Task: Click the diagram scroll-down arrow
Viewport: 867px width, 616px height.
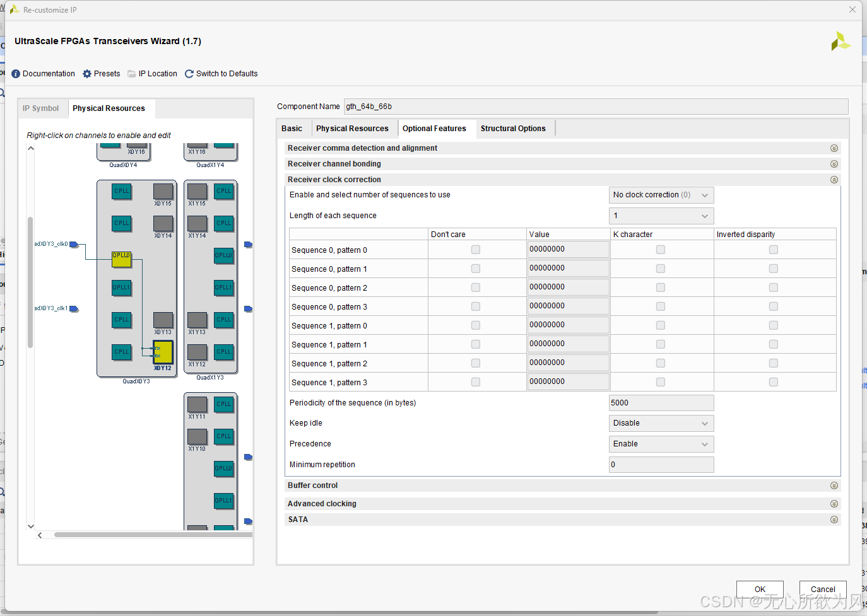Action: tap(30, 526)
